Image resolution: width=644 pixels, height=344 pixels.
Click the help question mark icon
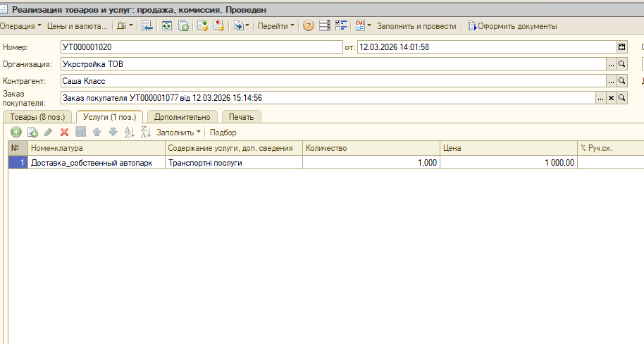coord(309,26)
